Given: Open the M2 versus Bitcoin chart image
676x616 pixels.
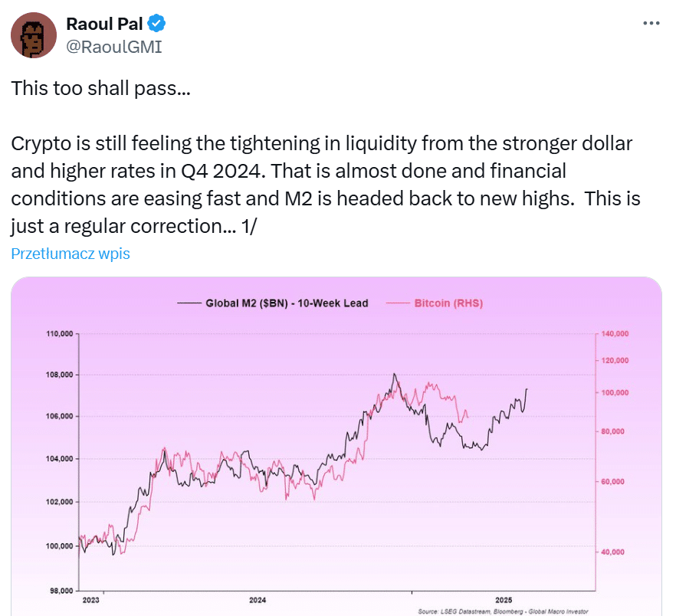Looking at the screenshot, I should click(x=336, y=446).
